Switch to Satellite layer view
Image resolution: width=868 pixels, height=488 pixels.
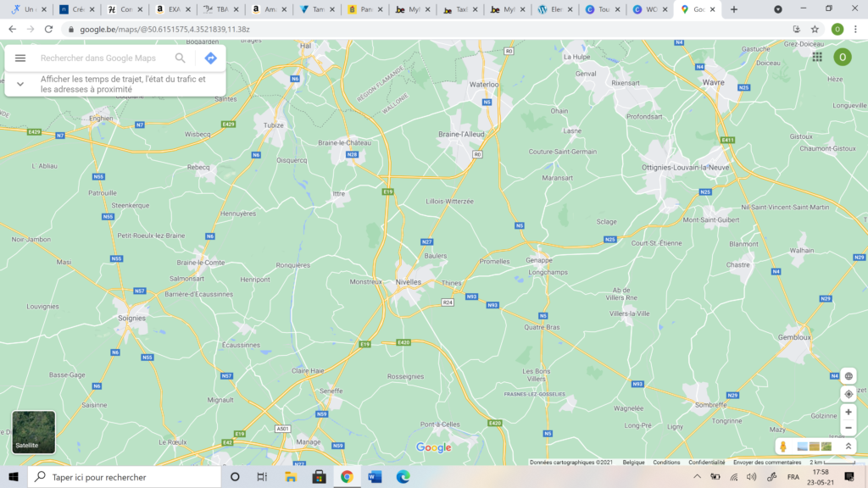click(34, 432)
